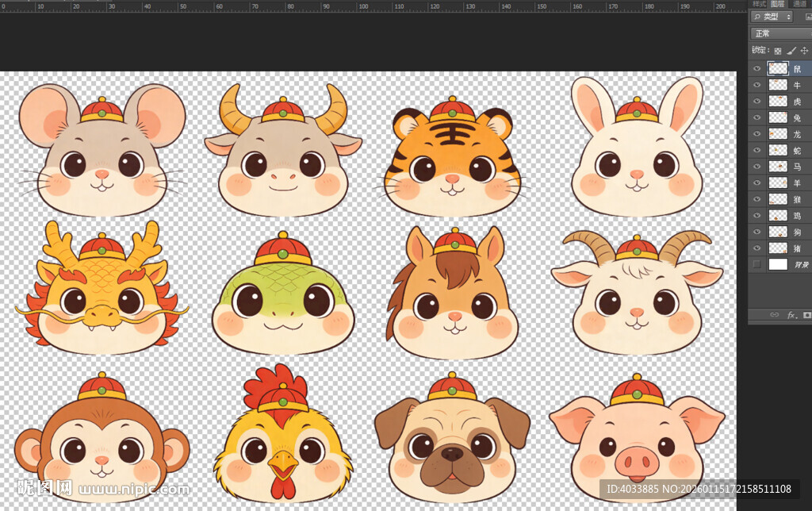Image resolution: width=812 pixels, height=511 pixels.
Task: Select layer name 兔
Action: point(798,117)
